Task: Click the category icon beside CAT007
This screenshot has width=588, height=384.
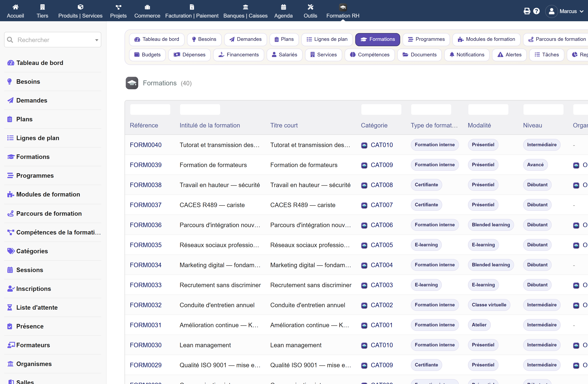Action: pyautogui.click(x=364, y=205)
